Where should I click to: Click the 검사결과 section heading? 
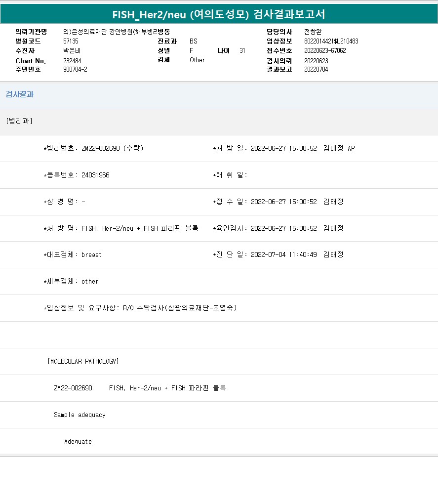tap(20, 94)
